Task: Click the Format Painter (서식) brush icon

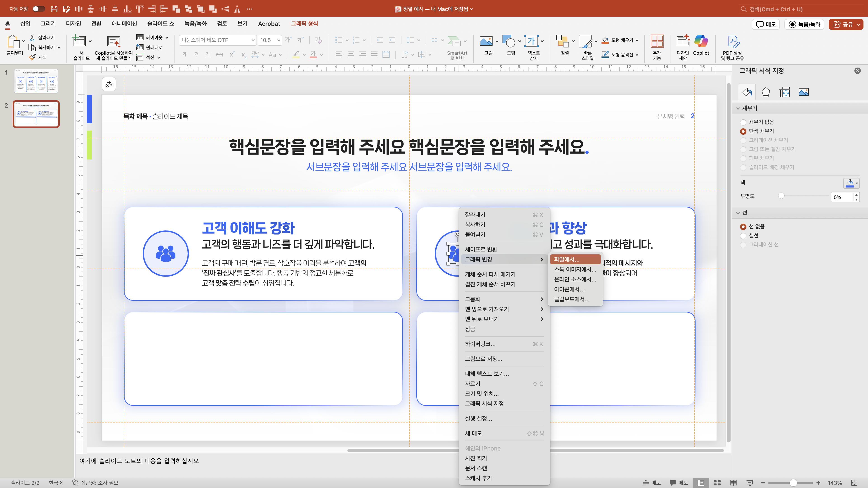Action: click(32, 57)
